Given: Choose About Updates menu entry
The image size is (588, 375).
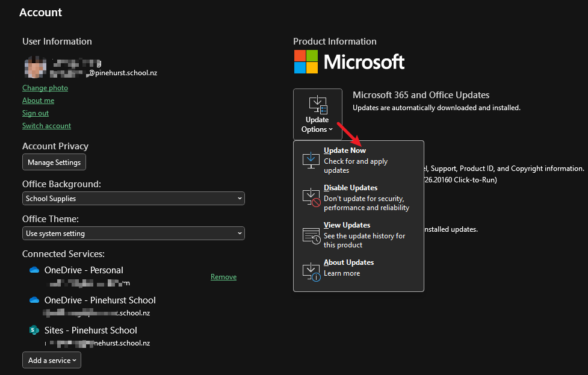Looking at the screenshot, I should coord(359,271).
